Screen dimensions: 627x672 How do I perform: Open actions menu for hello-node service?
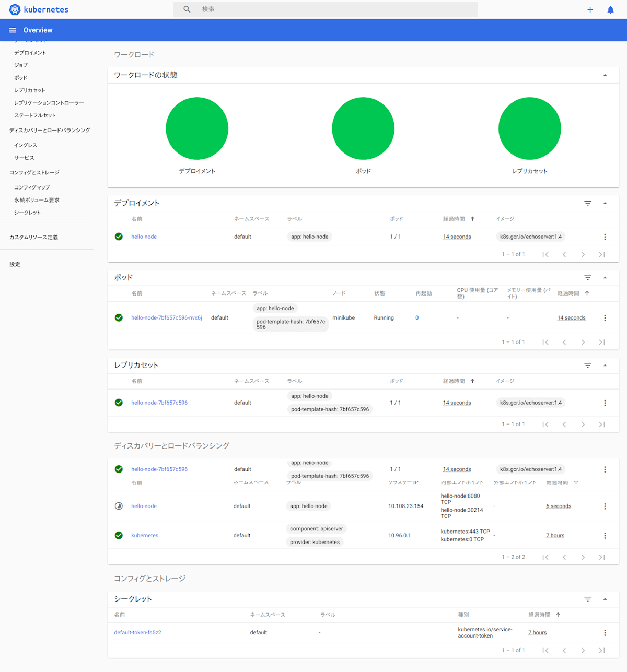coord(605,506)
